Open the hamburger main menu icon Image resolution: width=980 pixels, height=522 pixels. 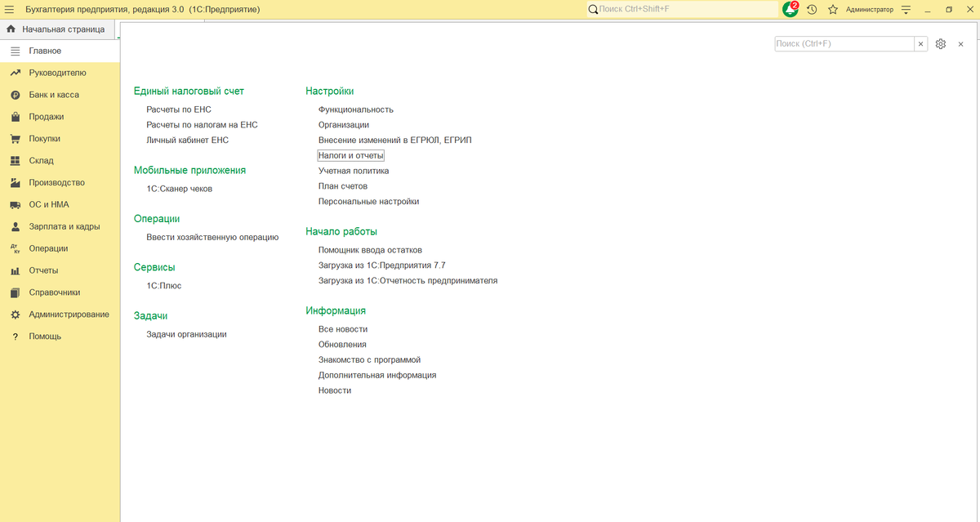point(9,10)
